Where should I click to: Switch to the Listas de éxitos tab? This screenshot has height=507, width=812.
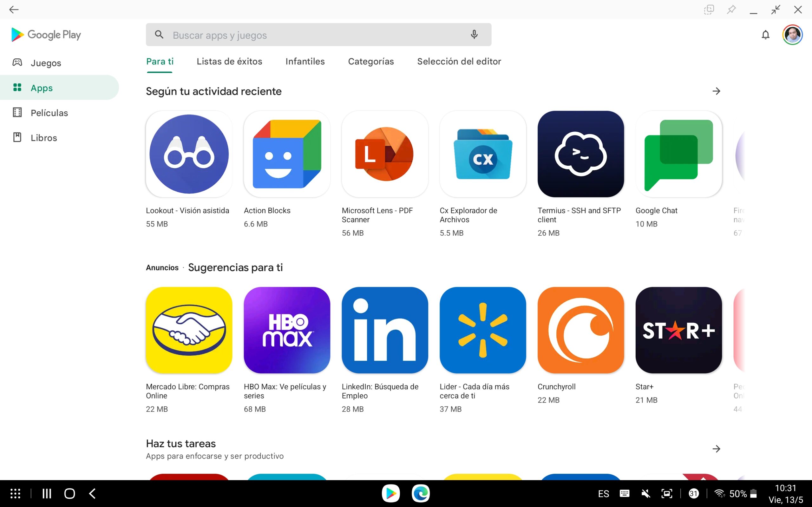click(229, 61)
